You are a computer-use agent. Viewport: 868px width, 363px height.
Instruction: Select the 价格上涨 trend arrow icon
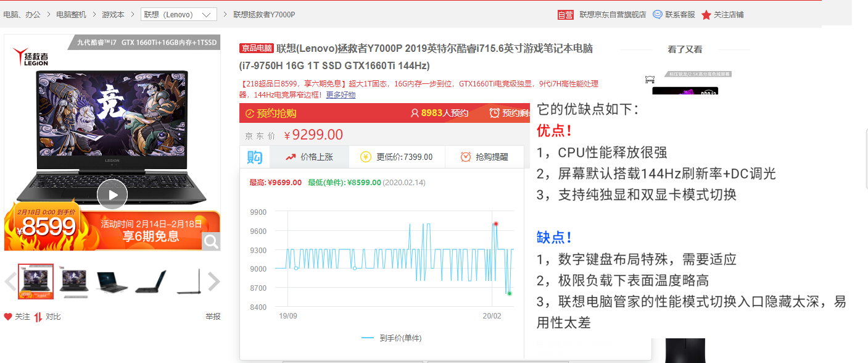click(289, 156)
